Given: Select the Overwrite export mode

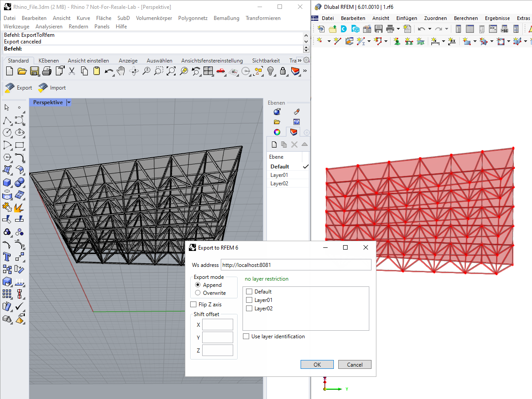Looking at the screenshot, I should click(x=198, y=293).
